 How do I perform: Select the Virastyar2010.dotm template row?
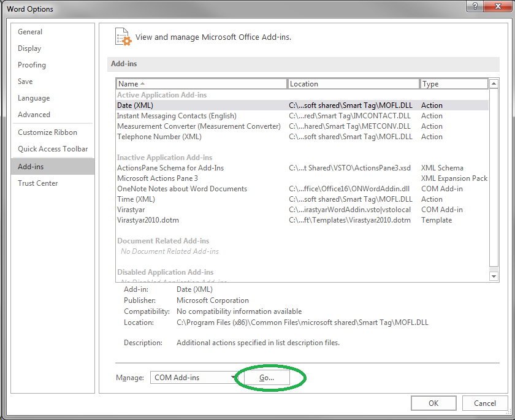302,220
